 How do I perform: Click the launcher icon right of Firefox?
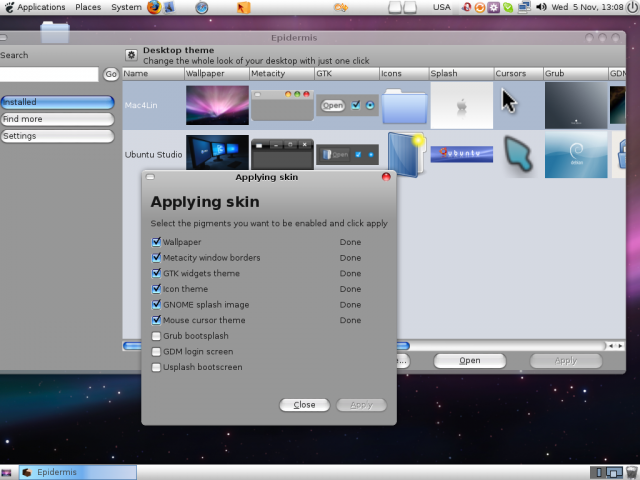click(x=169, y=7)
